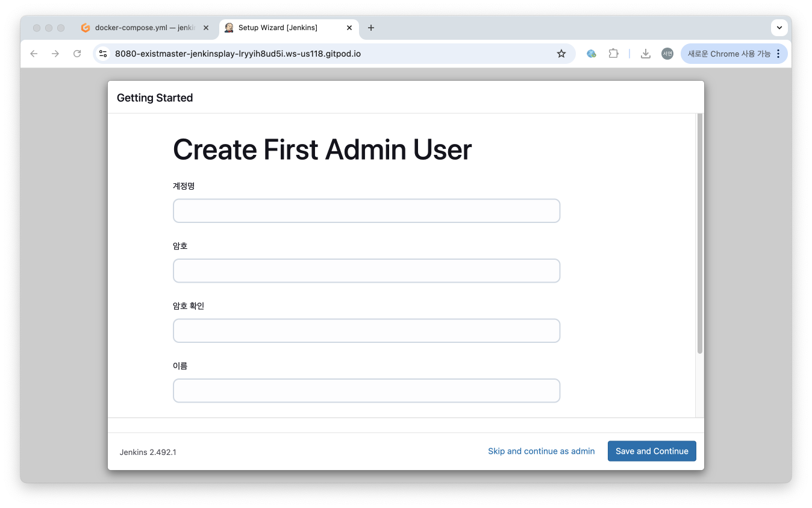
Task: Open the Chrome downloads icon
Action: tap(645, 54)
